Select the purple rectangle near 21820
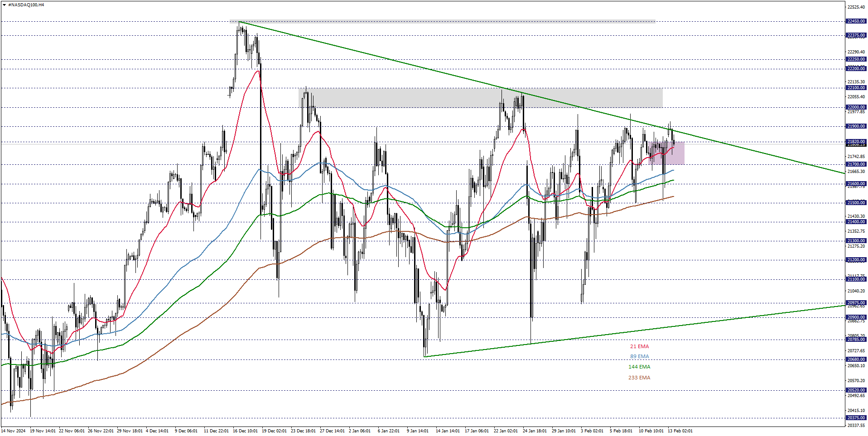 point(666,153)
